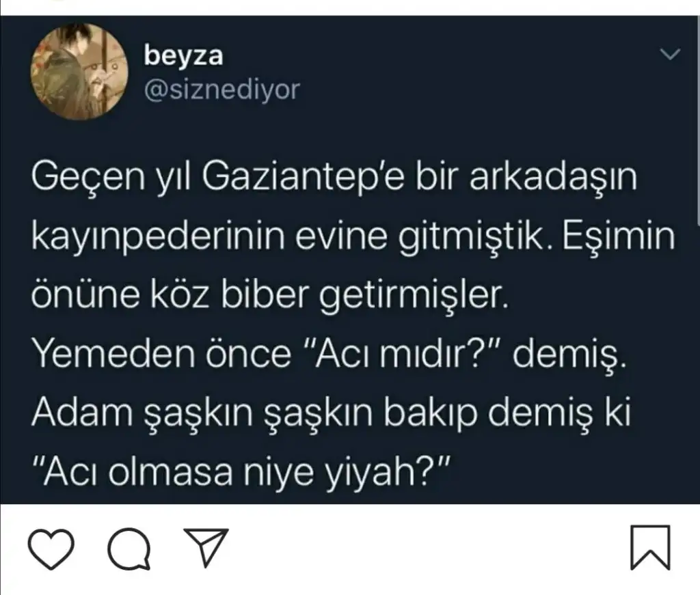Click the word Eşimin in the tweet

click(x=618, y=236)
